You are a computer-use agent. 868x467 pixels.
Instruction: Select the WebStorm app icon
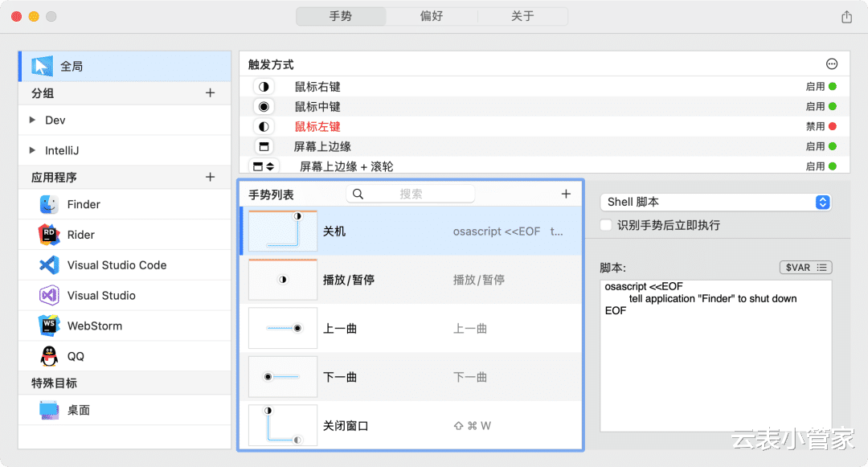(49, 326)
